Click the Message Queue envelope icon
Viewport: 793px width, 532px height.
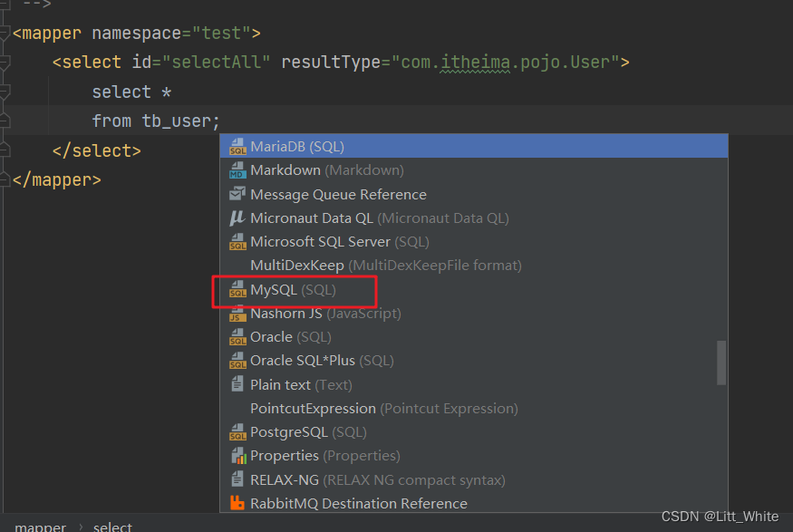(237, 194)
